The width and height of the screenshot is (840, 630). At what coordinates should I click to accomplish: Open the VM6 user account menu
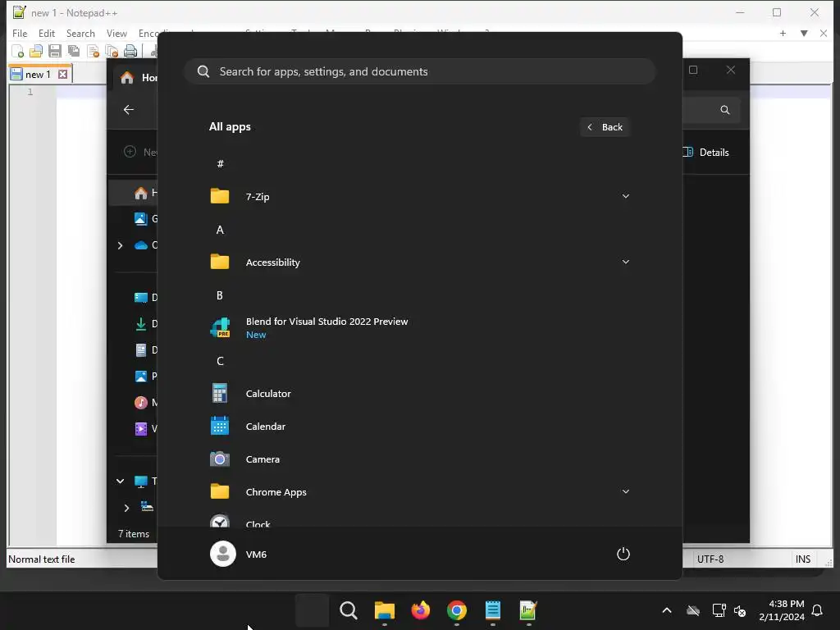[239, 554]
